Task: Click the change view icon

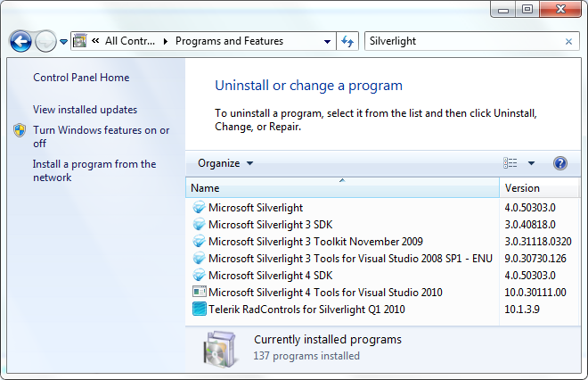Action: [x=510, y=163]
